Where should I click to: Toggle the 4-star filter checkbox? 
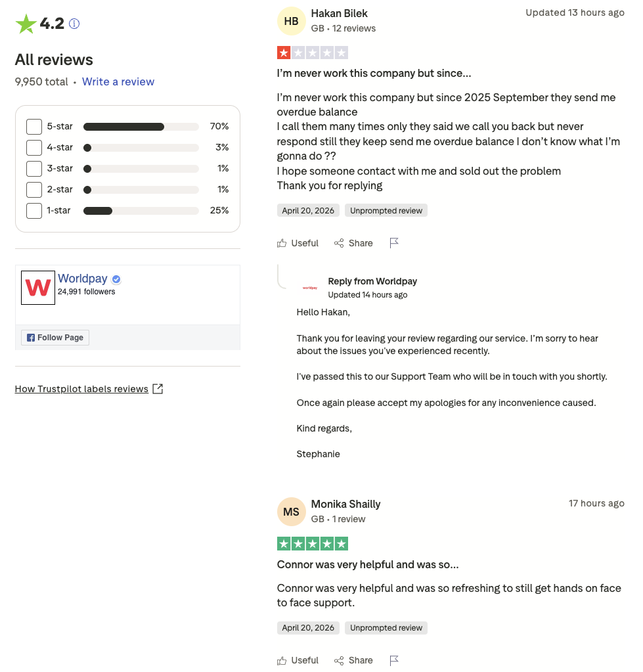pos(34,147)
